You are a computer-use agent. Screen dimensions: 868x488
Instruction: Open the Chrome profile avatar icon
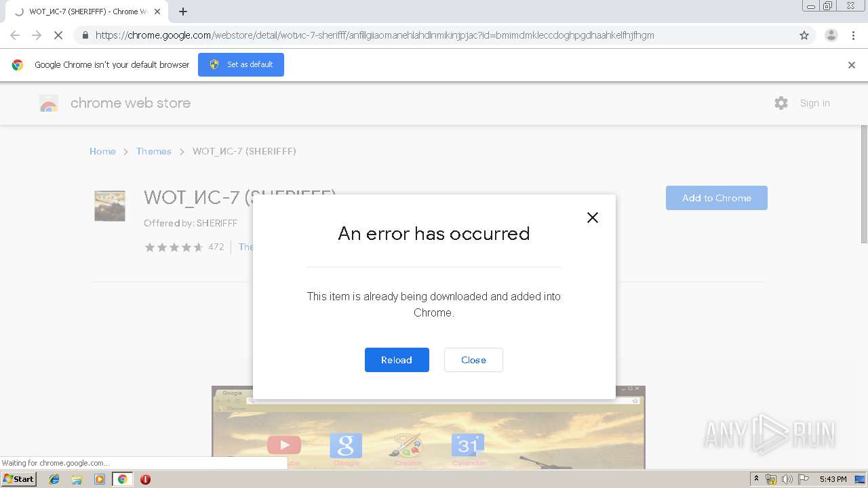tap(831, 35)
